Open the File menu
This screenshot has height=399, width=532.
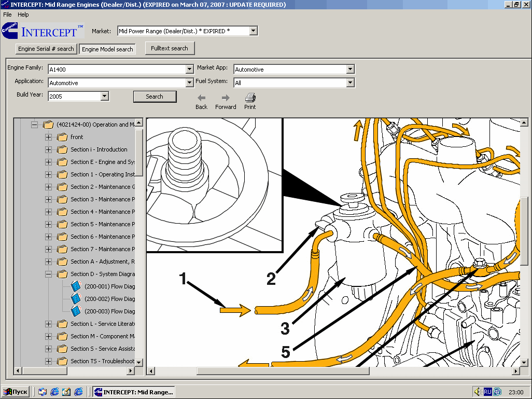(x=7, y=15)
